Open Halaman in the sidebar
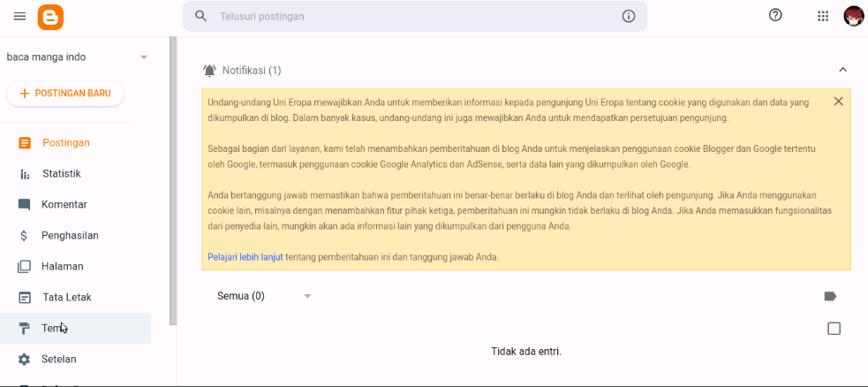This screenshot has height=387, width=868. 75,267
